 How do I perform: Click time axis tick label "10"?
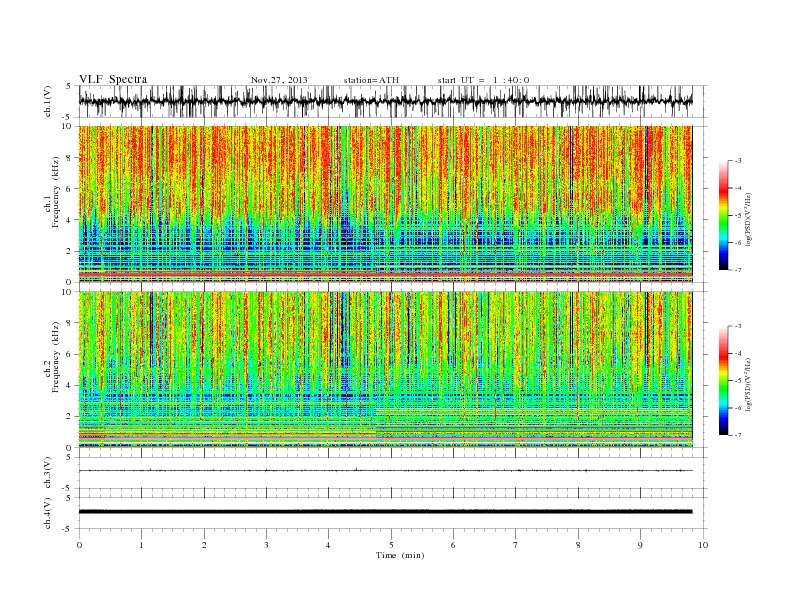[x=703, y=545]
